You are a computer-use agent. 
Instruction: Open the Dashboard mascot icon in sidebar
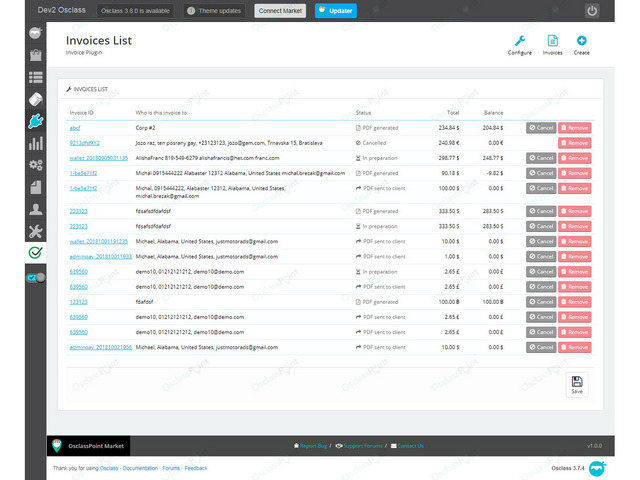(x=36, y=33)
